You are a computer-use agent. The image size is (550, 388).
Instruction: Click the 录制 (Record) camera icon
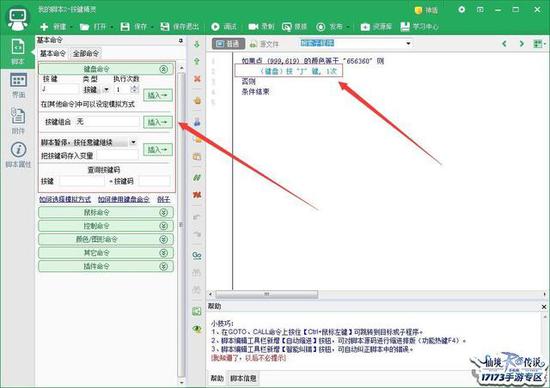253,27
